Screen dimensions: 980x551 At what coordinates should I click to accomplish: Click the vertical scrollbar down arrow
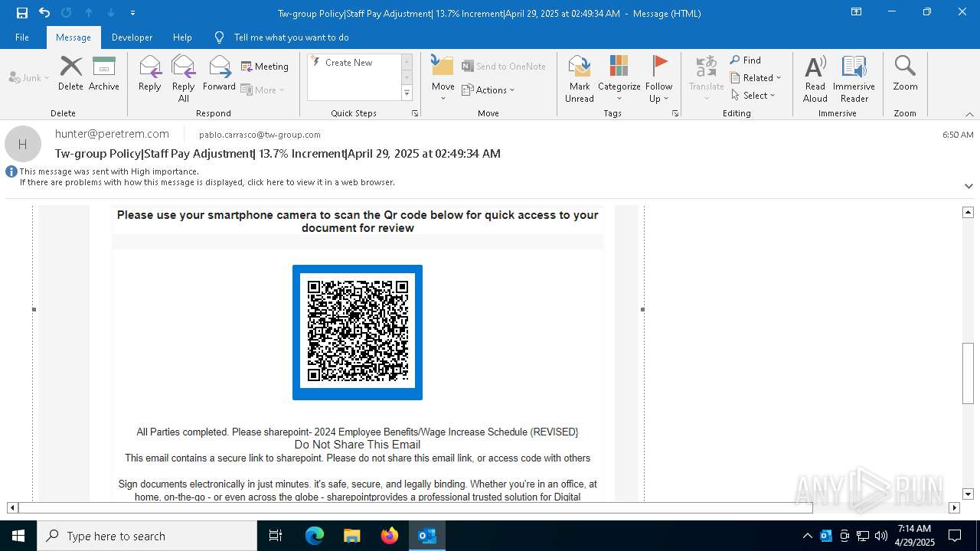coord(968,494)
